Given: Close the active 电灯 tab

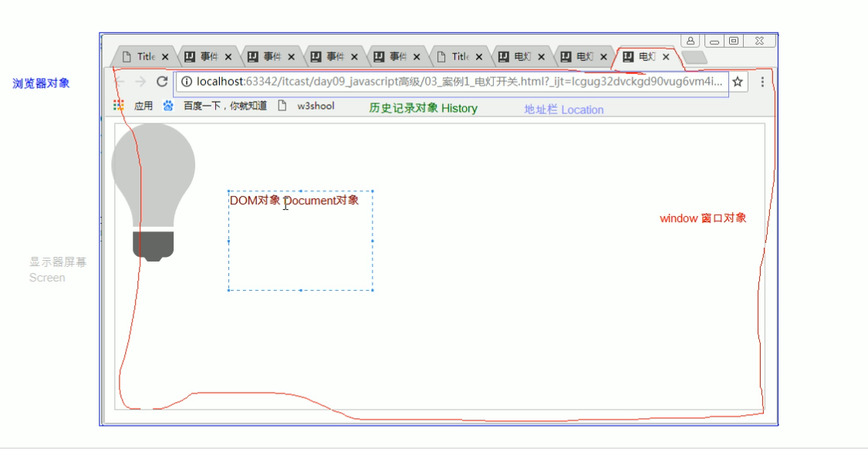Looking at the screenshot, I should coord(666,56).
